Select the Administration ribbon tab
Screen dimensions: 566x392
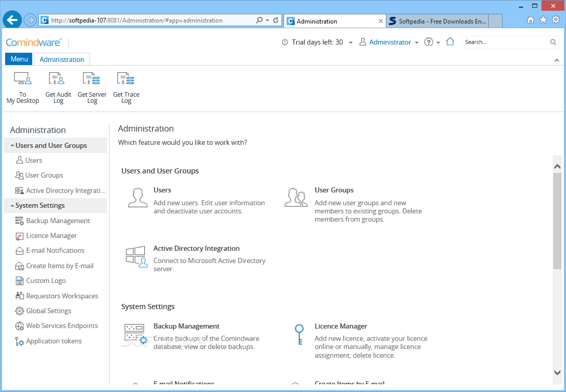tap(62, 59)
